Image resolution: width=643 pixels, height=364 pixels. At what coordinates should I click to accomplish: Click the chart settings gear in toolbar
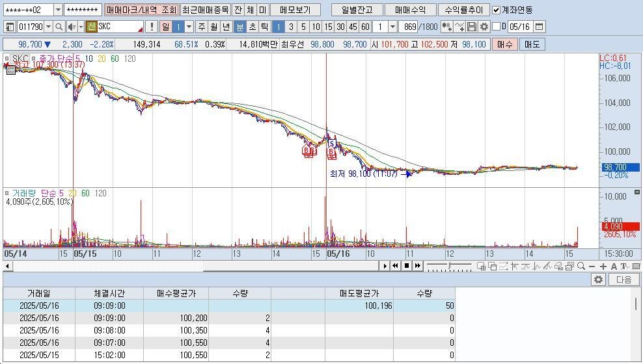[x=484, y=27]
